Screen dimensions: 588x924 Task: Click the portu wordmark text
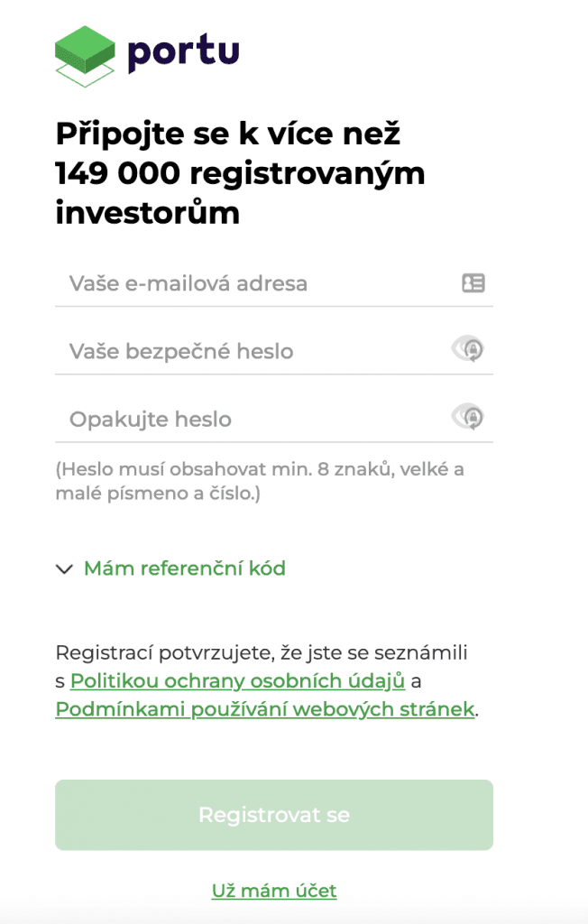click(x=183, y=51)
